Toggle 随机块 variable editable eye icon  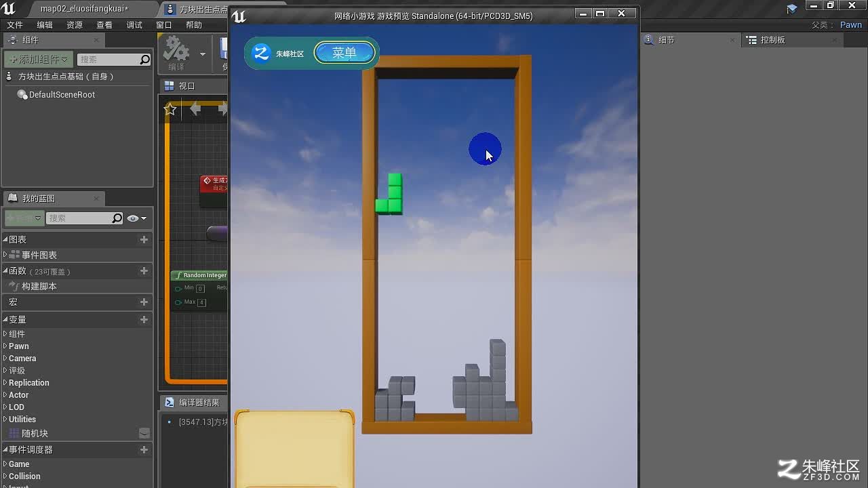click(x=144, y=433)
